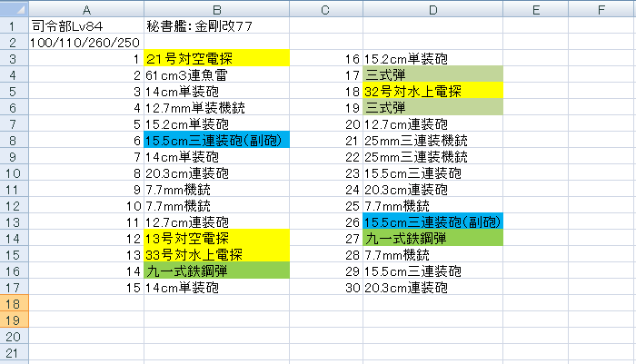Select 三式弾 numbered 19
636x364 pixels.
(432, 107)
